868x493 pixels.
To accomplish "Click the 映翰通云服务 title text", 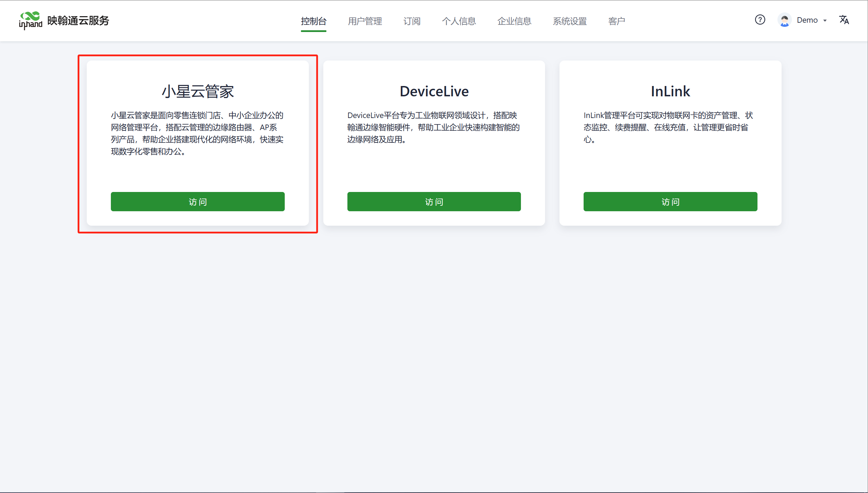I will [x=78, y=21].
